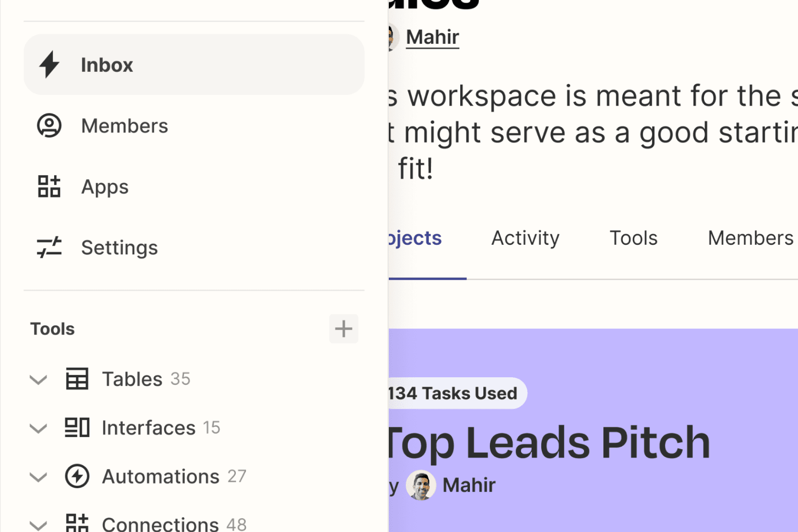Open the Interfaces 15 list label

(161, 428)
